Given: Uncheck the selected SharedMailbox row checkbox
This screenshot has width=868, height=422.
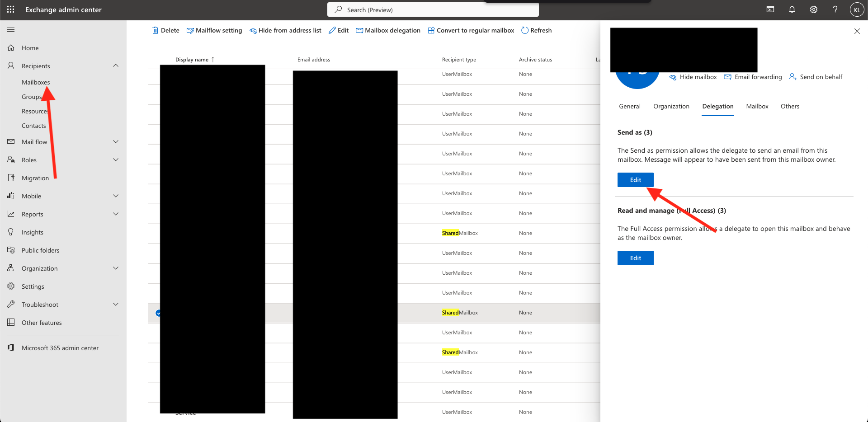Looking at the screenshot, I should [158, 313].
